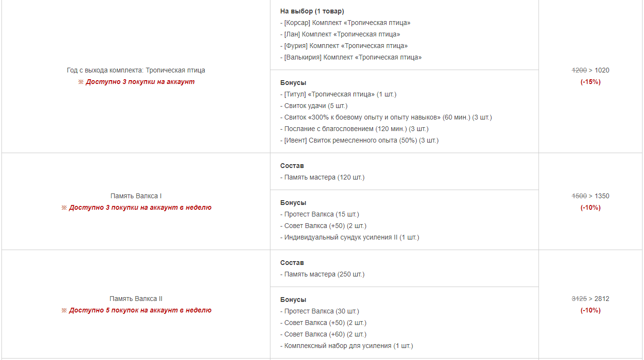Screen dimensions: 644x360
Task: Click the discounted price 2812
Action: (602, 299)
